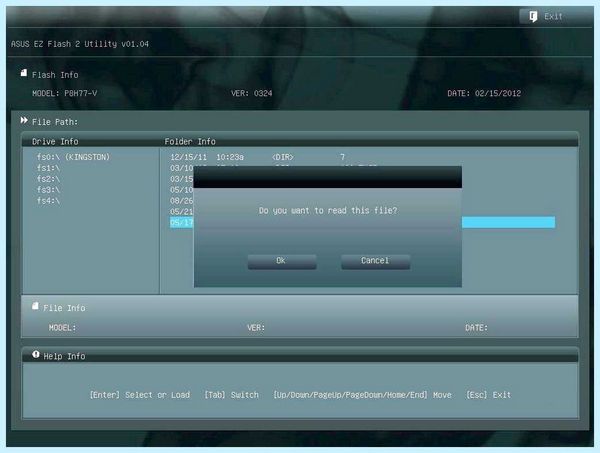Click the File Path double-arrow icon
This screenshot has width=600, height=453.
click(x=24, y=121)
